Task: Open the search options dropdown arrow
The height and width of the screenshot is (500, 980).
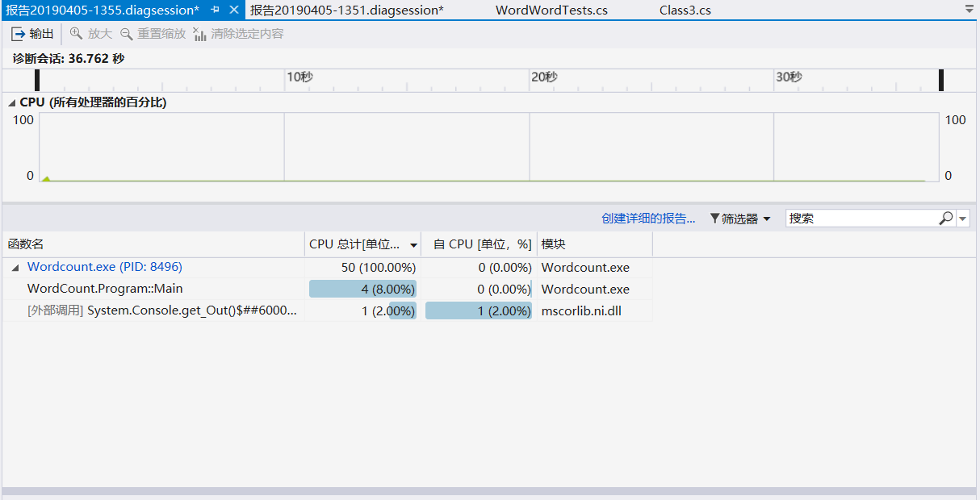Action: pyautogui.click(x=963, y=219)
